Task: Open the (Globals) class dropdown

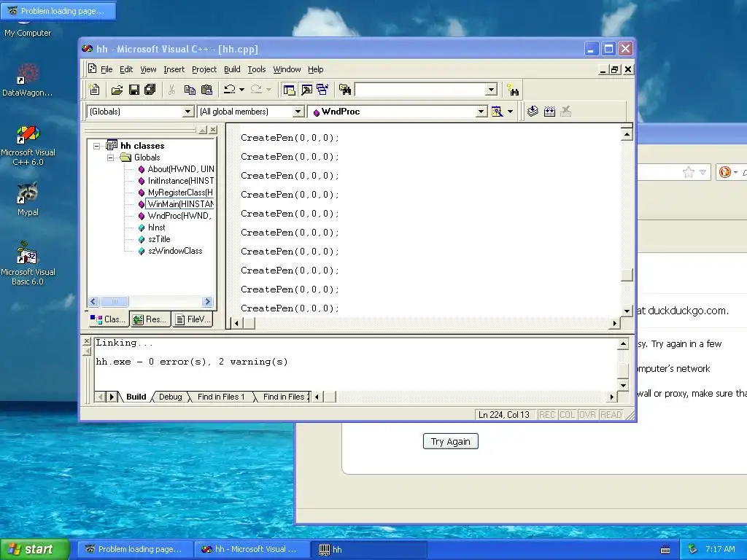Action: point(188,112)
